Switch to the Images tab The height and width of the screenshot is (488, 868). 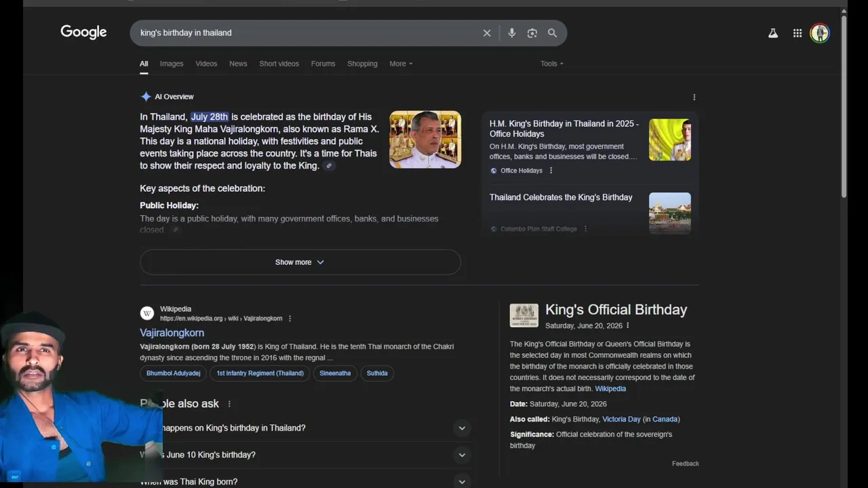[172, 64]
